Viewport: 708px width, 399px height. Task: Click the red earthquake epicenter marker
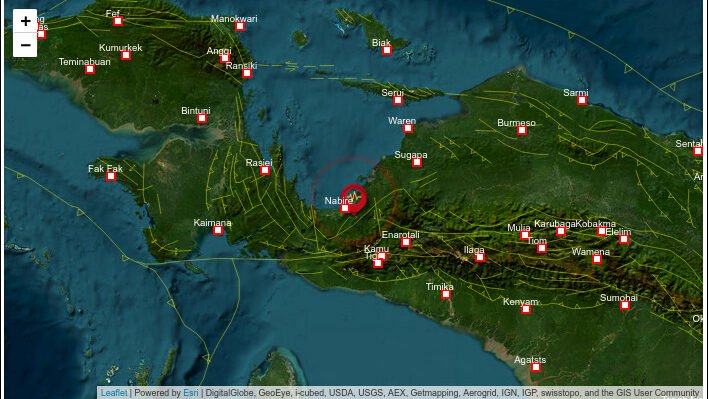pyautogui.click(x=354, y=198)
